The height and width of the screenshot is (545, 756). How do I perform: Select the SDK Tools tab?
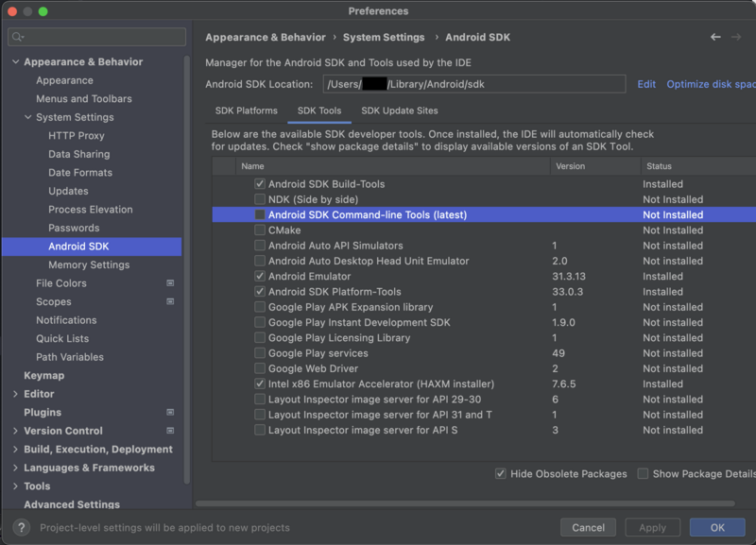319,111
